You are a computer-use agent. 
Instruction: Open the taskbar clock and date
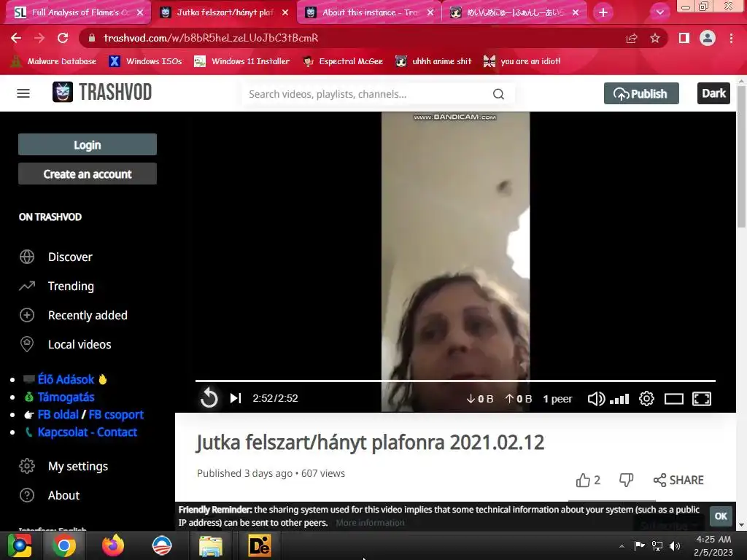point(713,545)
